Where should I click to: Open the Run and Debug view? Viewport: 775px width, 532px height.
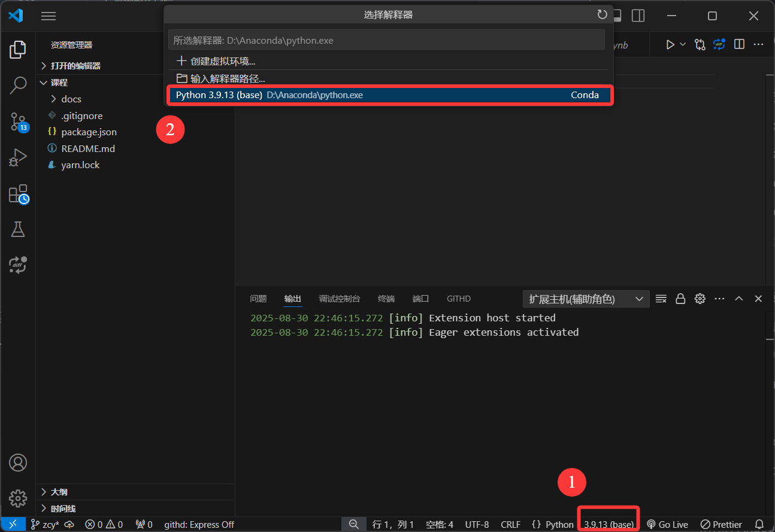click(x=18, y=157)
